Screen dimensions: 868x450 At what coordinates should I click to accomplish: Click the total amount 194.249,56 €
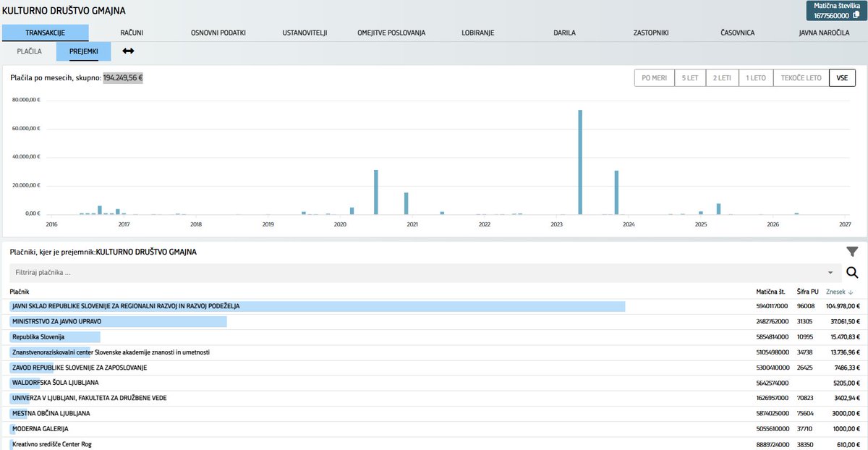pos(123,77)
